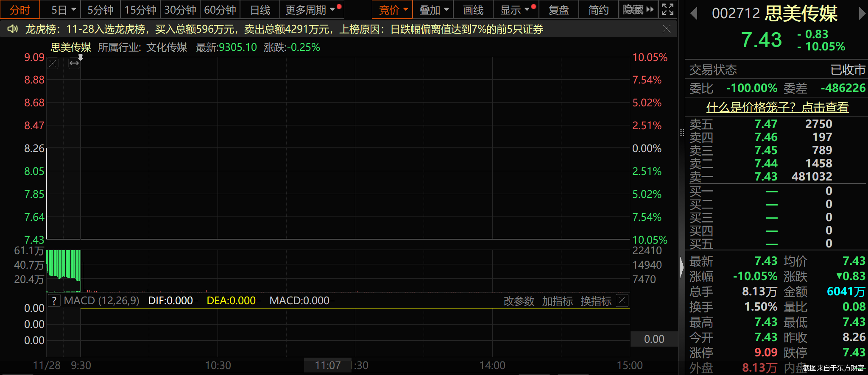Click the 002712 stock code
Image resolution: width=868 pixels, height=375 pixels.
[736, 14]
